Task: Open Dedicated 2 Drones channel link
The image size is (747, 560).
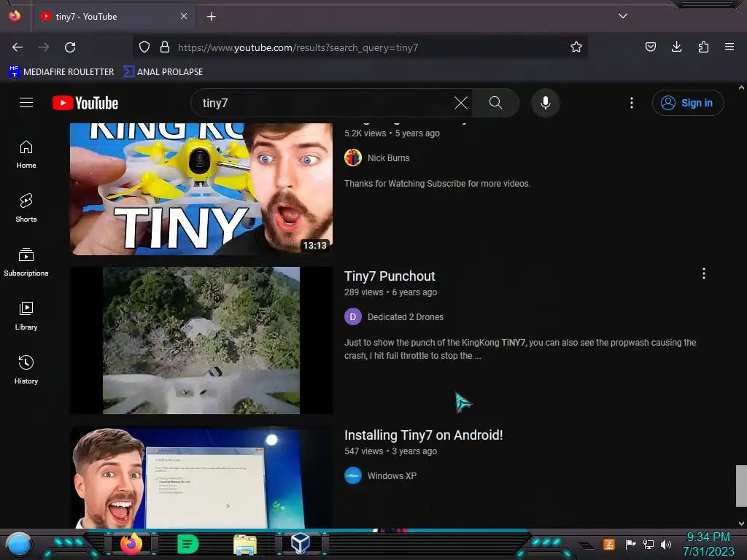Action: 406,317
